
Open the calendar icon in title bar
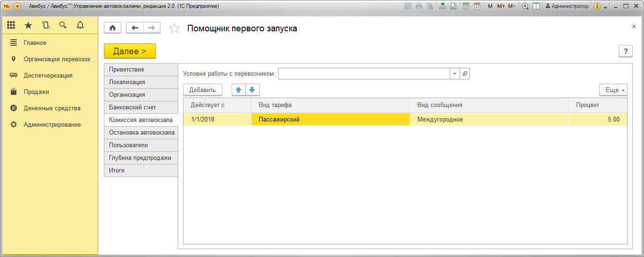coord(477,6)
